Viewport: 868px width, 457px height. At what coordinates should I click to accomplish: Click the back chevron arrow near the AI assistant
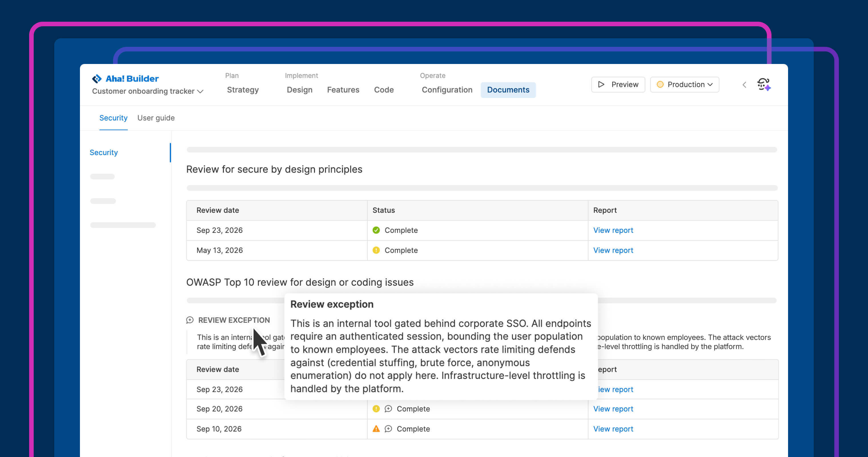(x=744, y=85)
